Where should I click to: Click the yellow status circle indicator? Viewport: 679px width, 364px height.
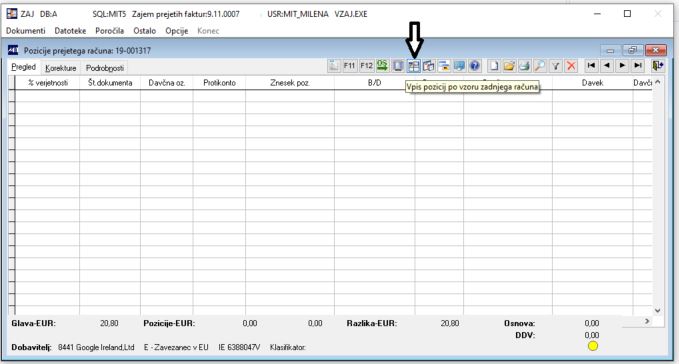coord(593,346)
